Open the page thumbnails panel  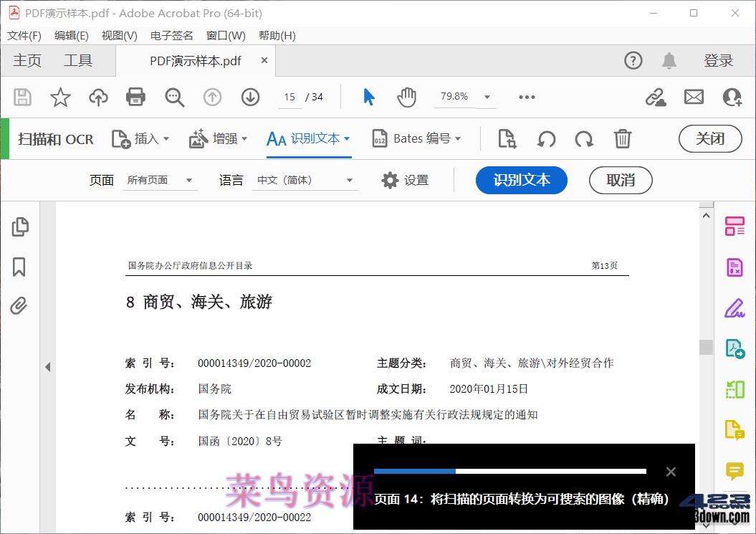tap(20, 227)
